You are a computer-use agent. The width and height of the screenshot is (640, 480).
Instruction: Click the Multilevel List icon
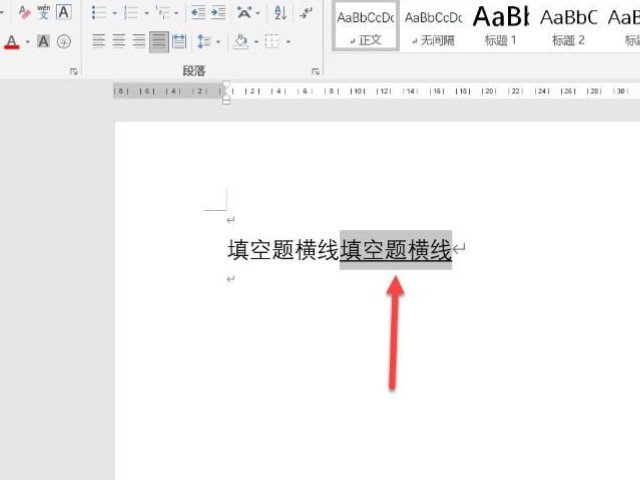pyautogui.click(x=163, y=13)
